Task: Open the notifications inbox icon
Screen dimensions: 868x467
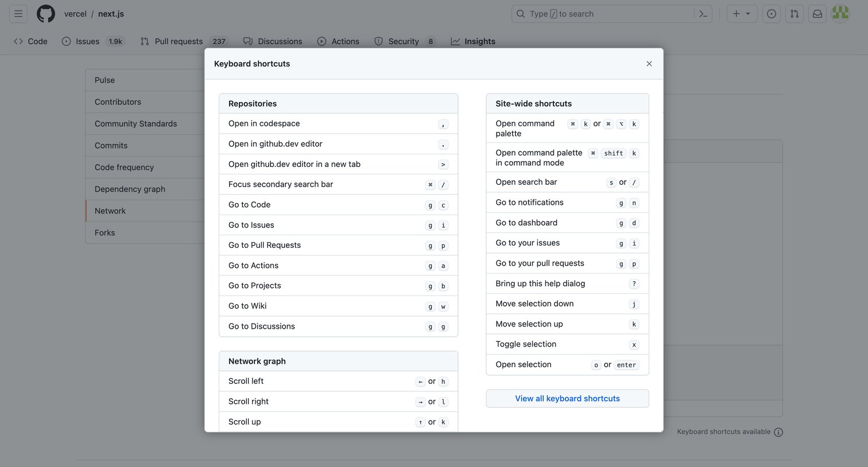Action: click(817, 14)
